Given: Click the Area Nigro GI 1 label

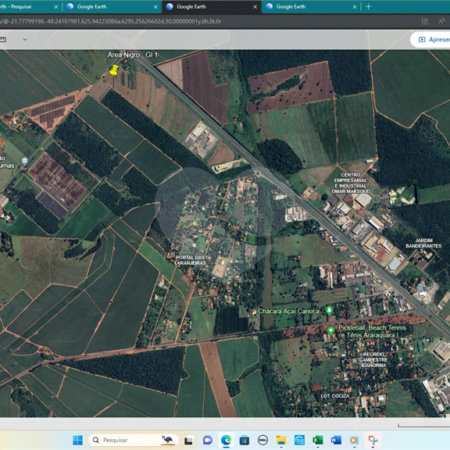Looking at the screenshot, I should pos(132,55).
